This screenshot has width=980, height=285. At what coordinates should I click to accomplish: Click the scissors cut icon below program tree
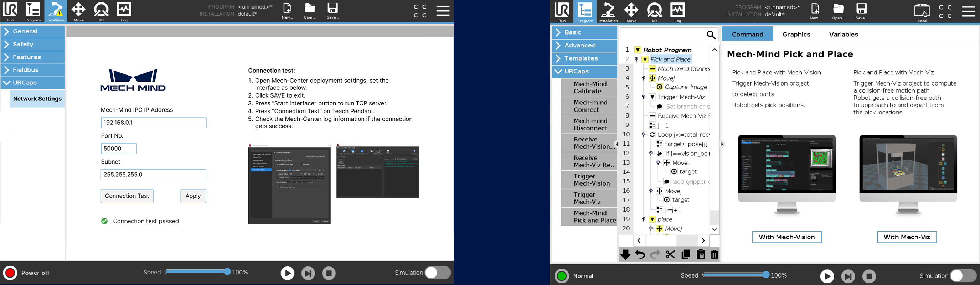click(x=670, y=255)
